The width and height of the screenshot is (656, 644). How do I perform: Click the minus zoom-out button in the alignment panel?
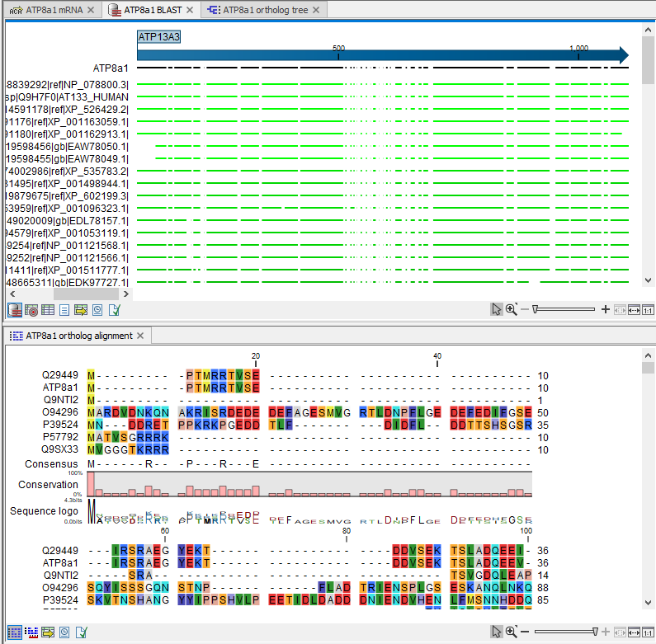pyautogui.click(x=525, y=632)
